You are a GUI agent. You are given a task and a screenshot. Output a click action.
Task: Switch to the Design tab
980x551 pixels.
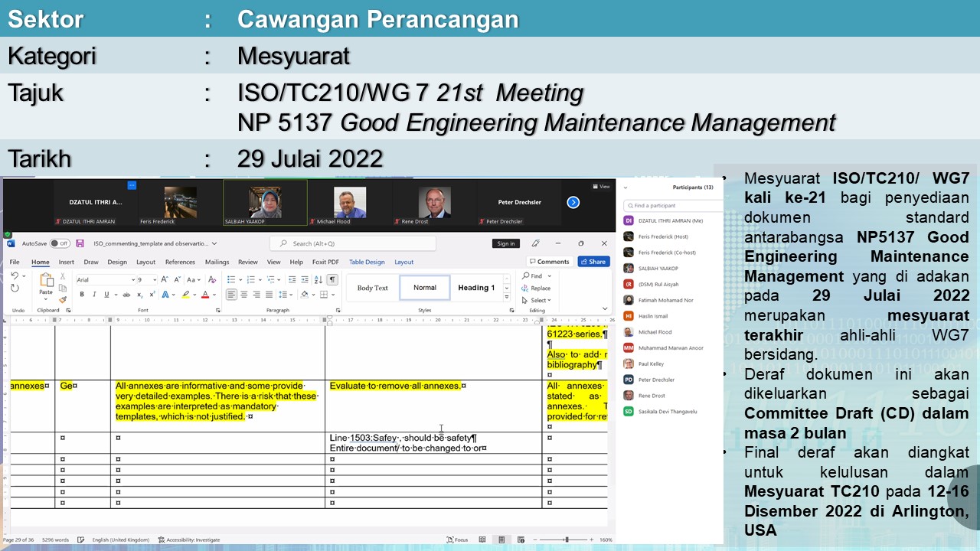click(x=117, y=262)
